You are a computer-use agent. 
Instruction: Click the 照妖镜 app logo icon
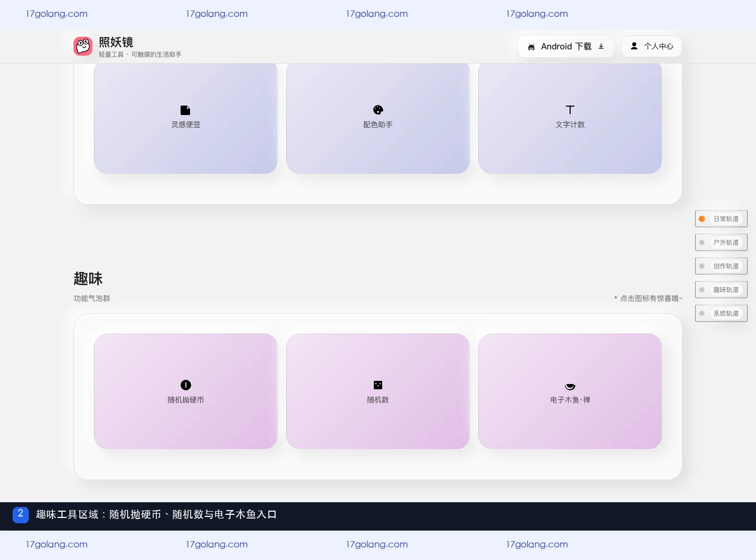[83, 46]
